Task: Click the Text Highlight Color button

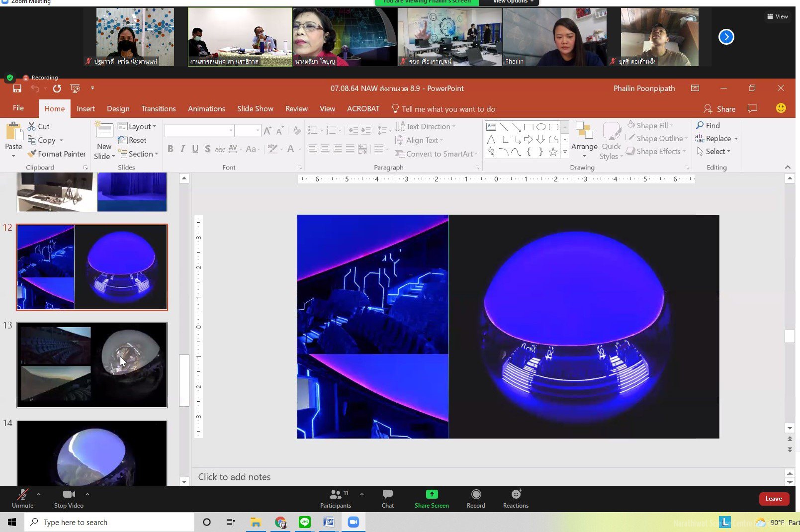Action: point(272,149)
